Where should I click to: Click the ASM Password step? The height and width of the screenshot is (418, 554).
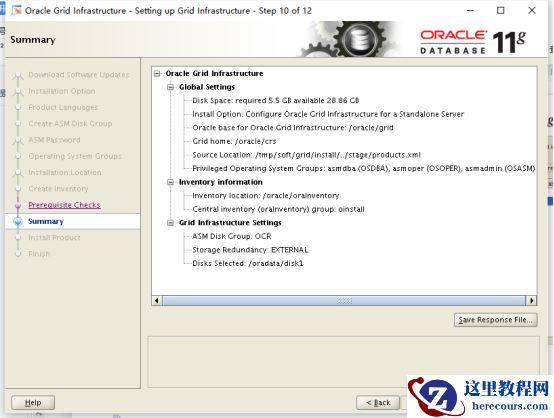point(54,140)
